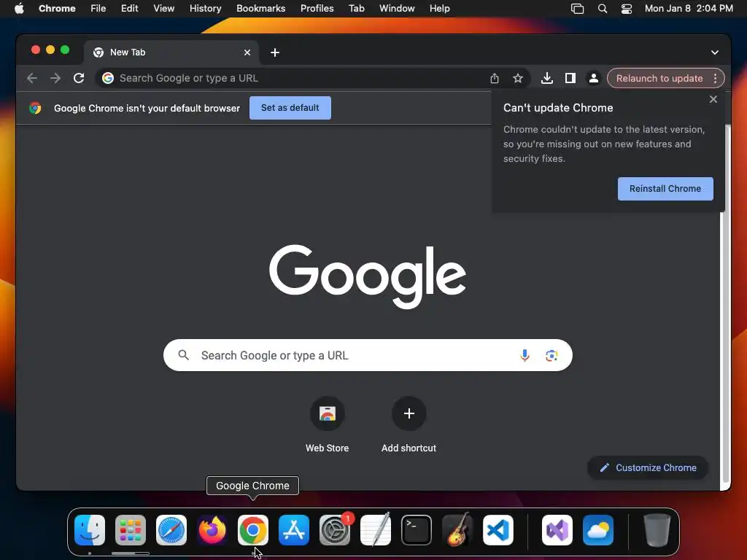The width and height of the screenshot is (747, 560).
Task: Reload the page with the refresh icon
Action: pos(79,78)
